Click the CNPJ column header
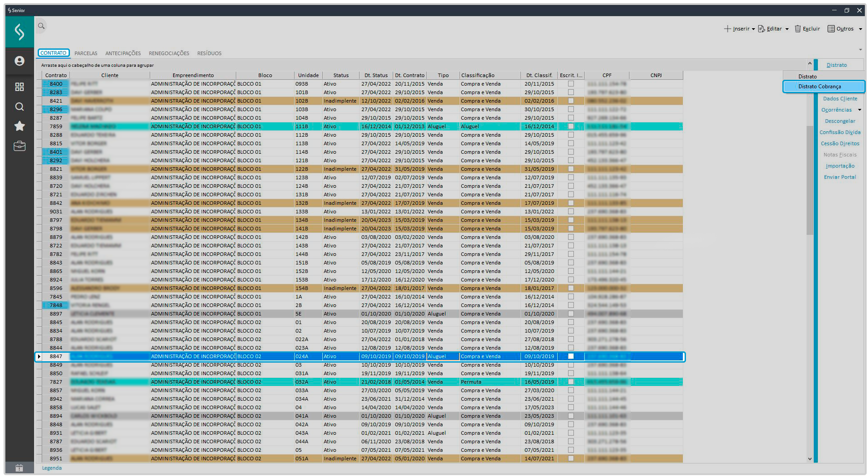868x476 pixels. 656,75
